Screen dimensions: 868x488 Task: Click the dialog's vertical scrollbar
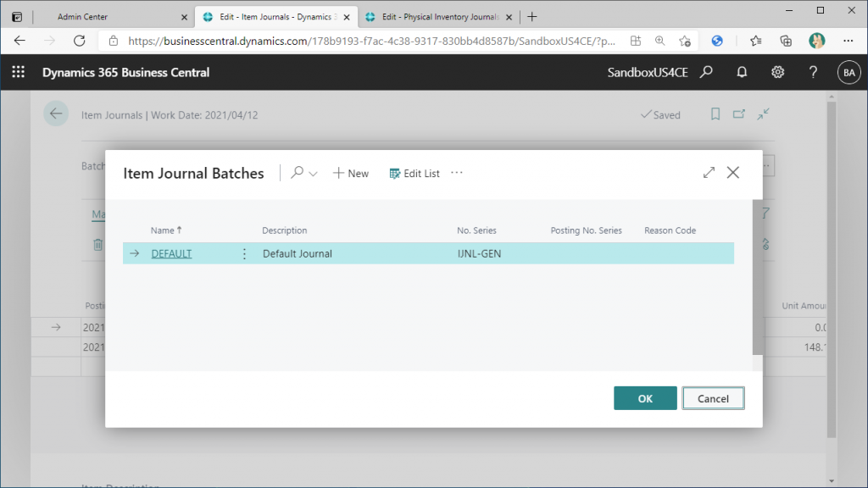[757, 277]
